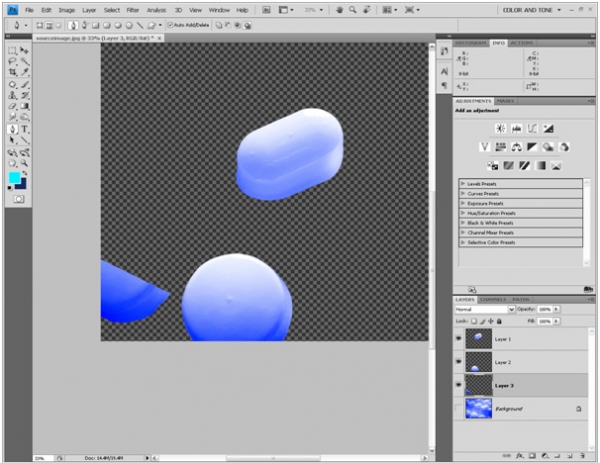Add a Brightness/Contrast adjustment
Screen dimensions: 600x463
pyautogui.click(x=501, y=129)
